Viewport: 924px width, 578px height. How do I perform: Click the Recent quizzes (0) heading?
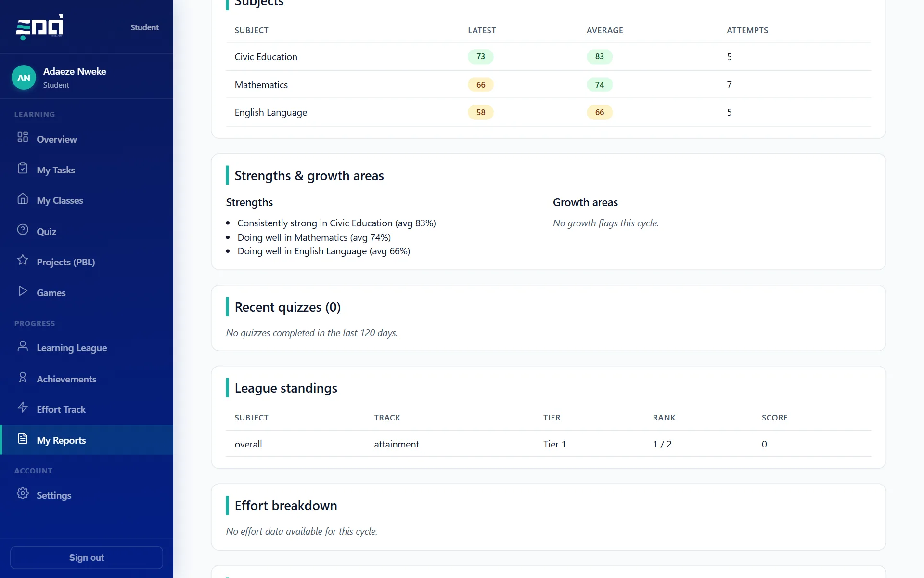pyautogui.click(x=287, y=307)
